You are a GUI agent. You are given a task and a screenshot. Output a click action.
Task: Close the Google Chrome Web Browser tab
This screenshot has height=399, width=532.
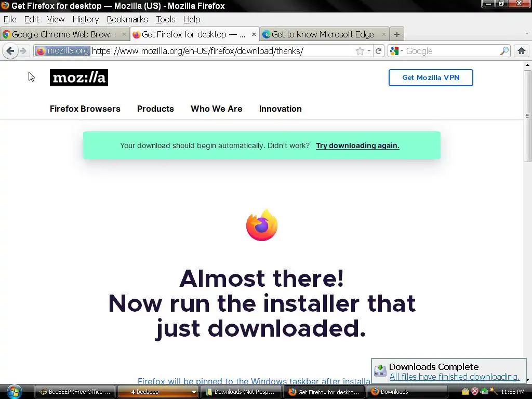pyautogui.click(x=124, y=34)
